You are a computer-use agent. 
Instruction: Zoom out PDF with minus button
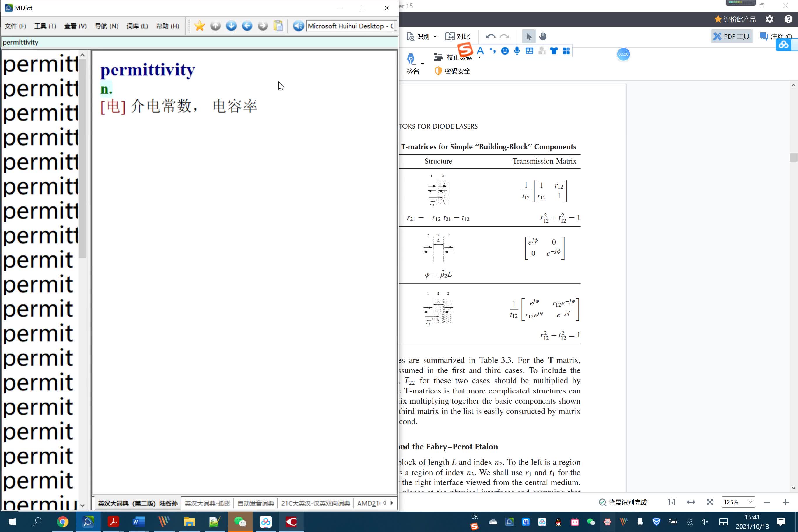[x=767, y=502]
